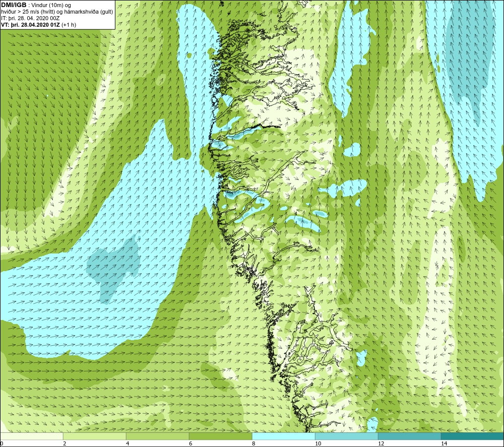504x447 pixels.
Task: Click the scale label '12'
Action: 381,443
